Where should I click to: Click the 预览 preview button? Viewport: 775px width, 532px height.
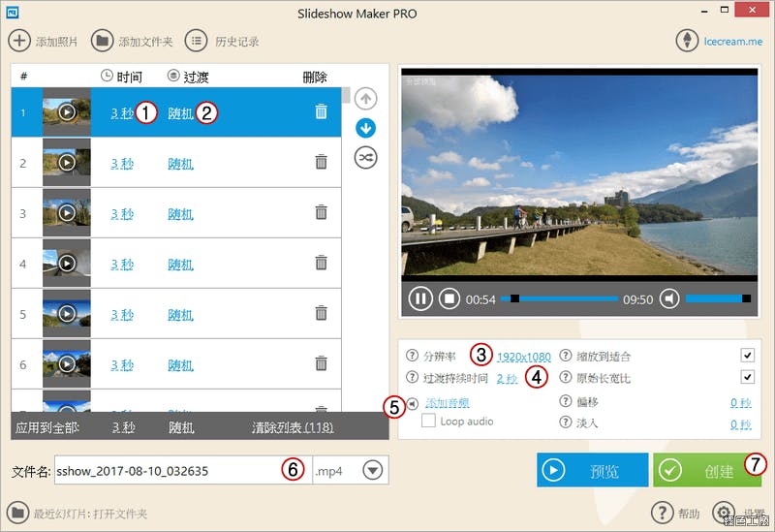click(x=593, y=470)
